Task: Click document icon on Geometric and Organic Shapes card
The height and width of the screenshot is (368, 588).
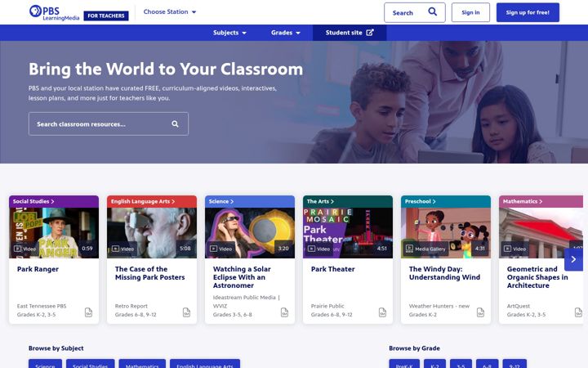Action: pyautogui.click(x=578, y=312)
